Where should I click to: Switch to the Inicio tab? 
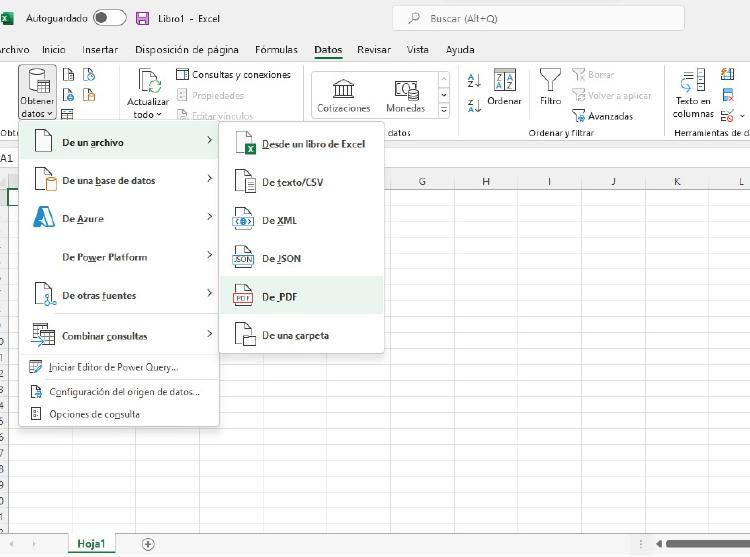tap(54, 50)
